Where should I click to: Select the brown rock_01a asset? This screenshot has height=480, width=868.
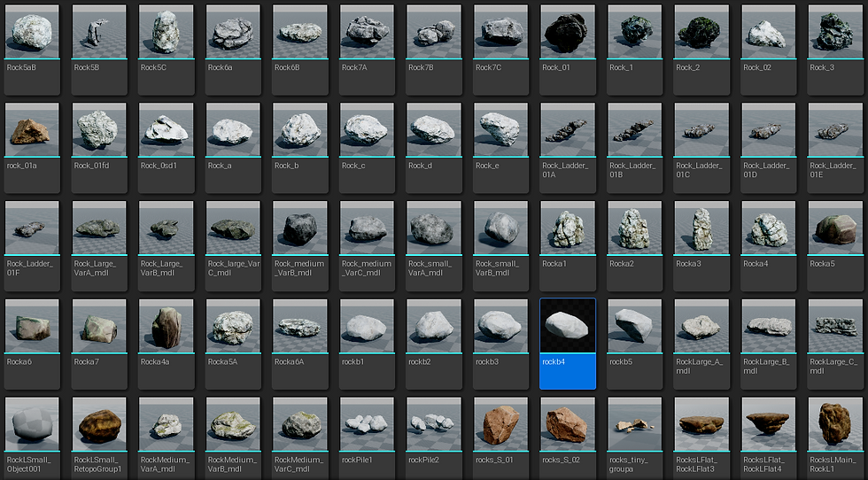pos(32,148)
